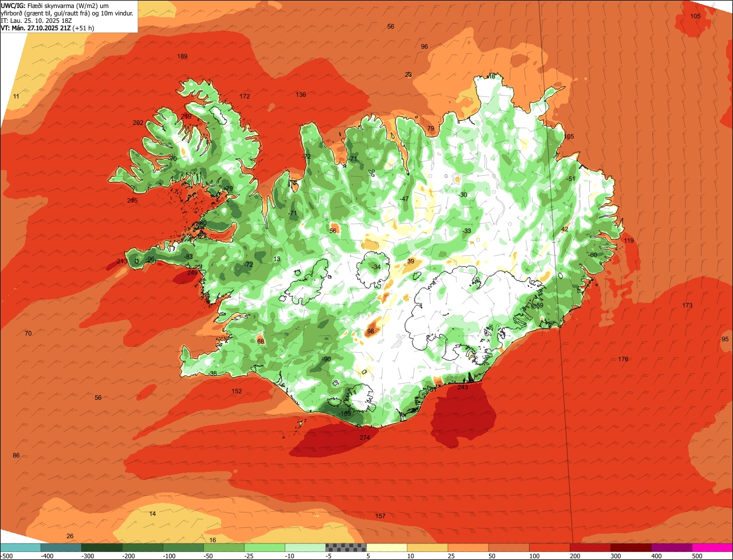Click the value 202 west of the Westfjords
The width and height of the screenshot is (733, 560).
[138, 123]
